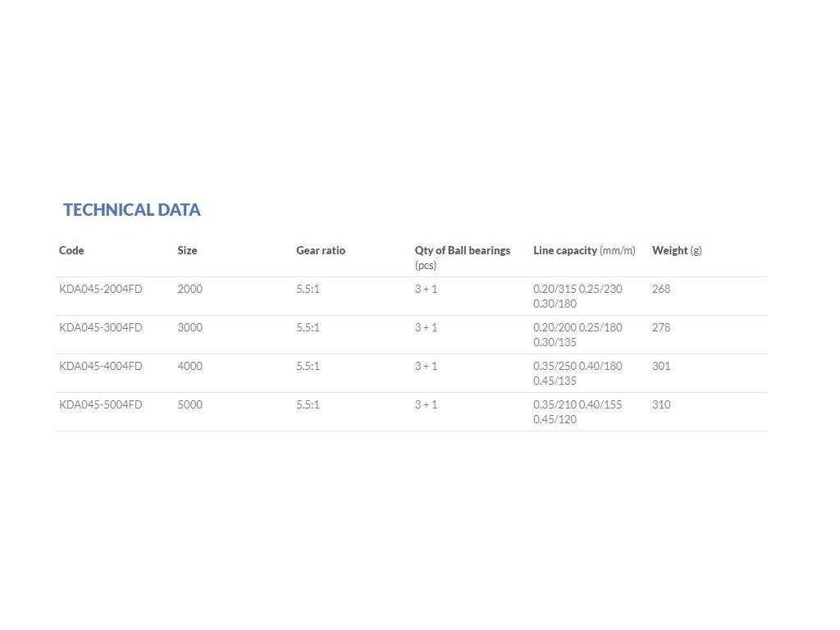Click line capacity 0.20/200 0.25/180 0.30/135
Screen dimensions: 840x630
click(x=577, y=335)
